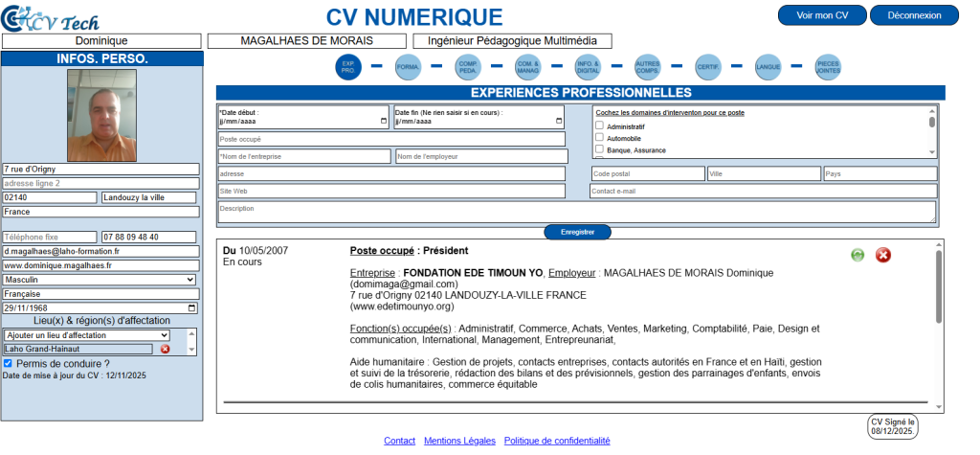Click the CV Signé le 08/12/2025 badge

pos(893,427)
